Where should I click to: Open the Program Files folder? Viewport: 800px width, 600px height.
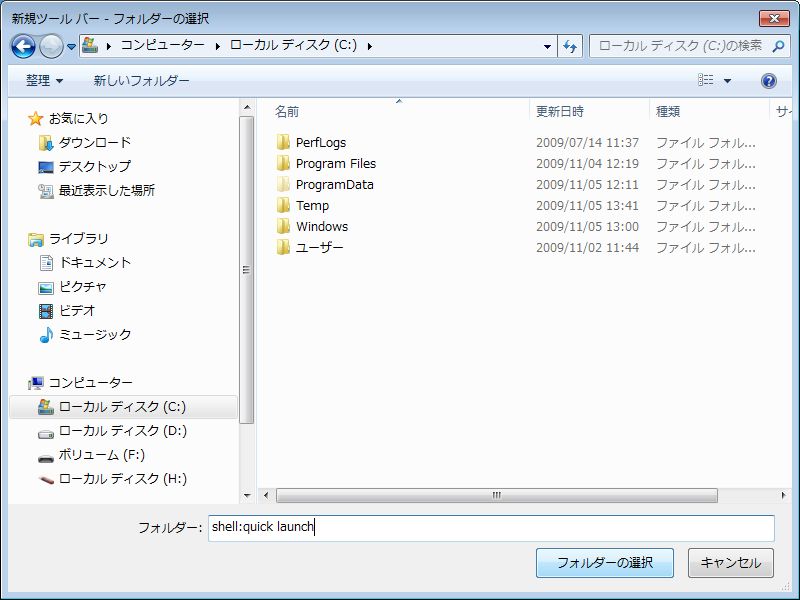click(x=335, y=164)
